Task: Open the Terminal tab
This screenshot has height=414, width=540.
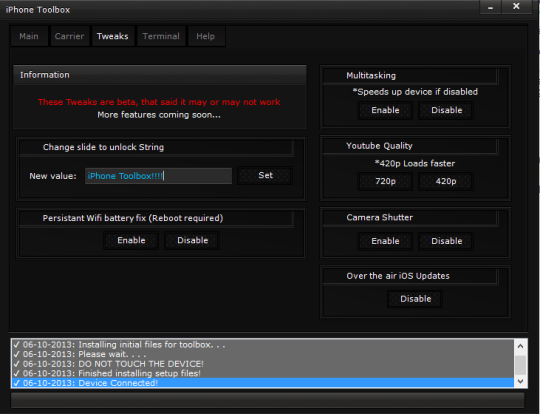Action: coord(161,36)
